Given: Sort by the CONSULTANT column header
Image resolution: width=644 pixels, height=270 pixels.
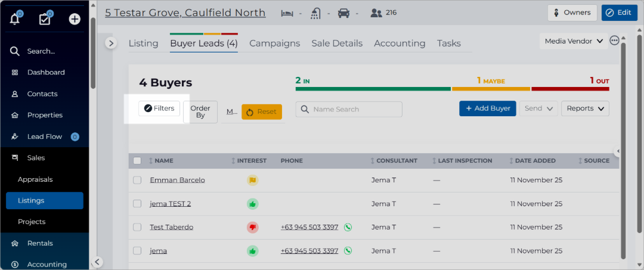Looking at the screenshot, I should point(394,161).
